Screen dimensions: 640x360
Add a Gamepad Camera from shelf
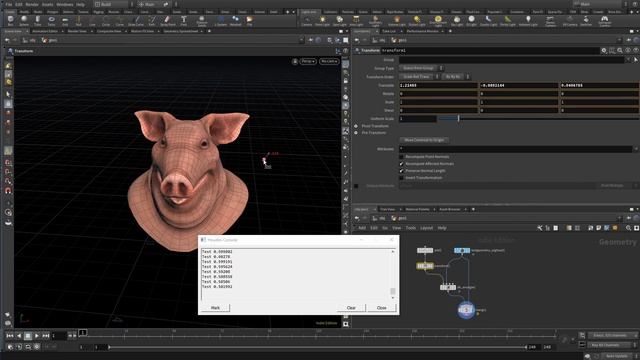[604, 20]
